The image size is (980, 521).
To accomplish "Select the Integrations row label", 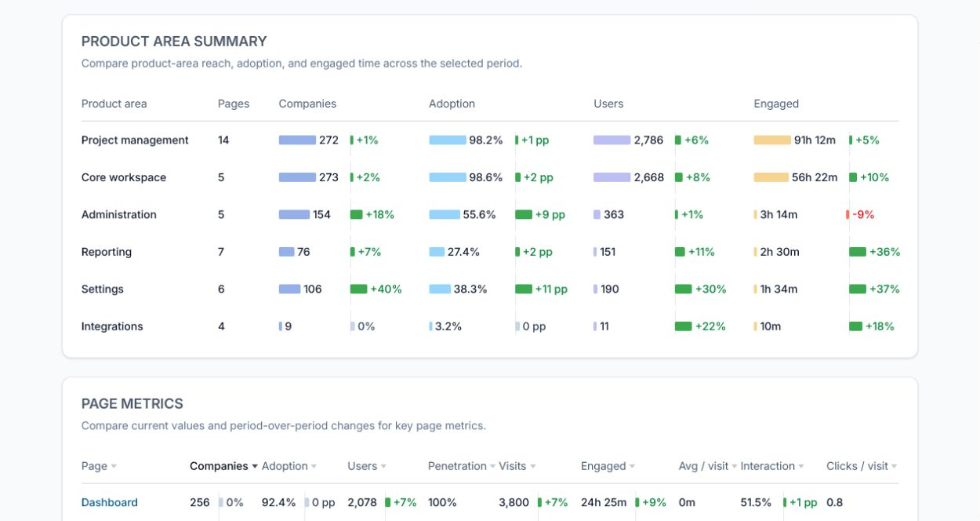I will click(112, 326).
